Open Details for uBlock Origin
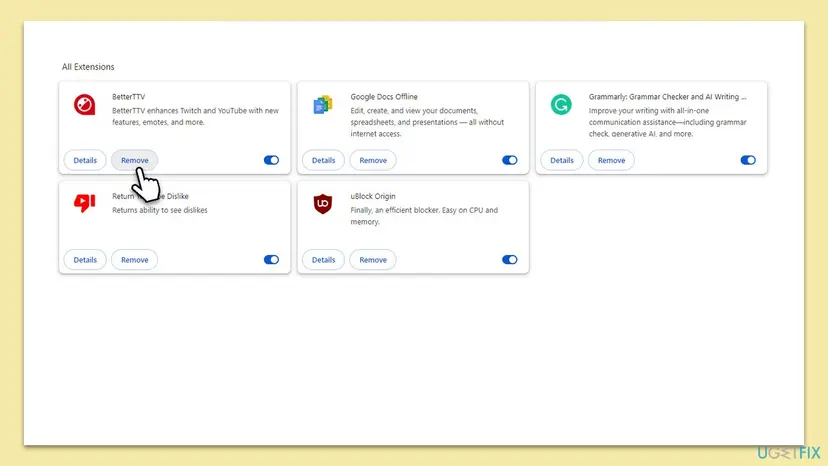Viewport: 828px width, 466px height. pyautogui.click(x=323, y=259)
